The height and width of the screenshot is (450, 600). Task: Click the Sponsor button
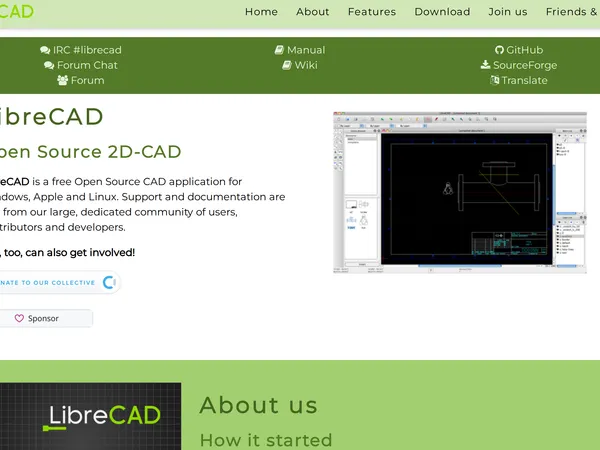46,318
